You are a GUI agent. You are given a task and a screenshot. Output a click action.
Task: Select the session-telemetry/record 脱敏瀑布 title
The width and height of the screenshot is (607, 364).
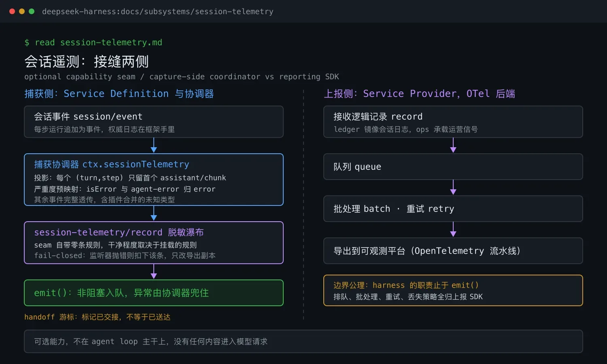point(119,232)
